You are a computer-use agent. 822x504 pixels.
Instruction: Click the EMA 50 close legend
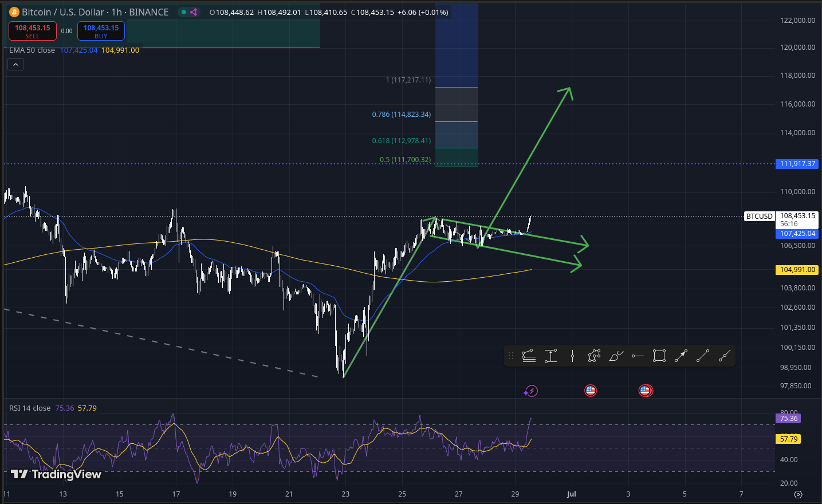click(32, 50)
